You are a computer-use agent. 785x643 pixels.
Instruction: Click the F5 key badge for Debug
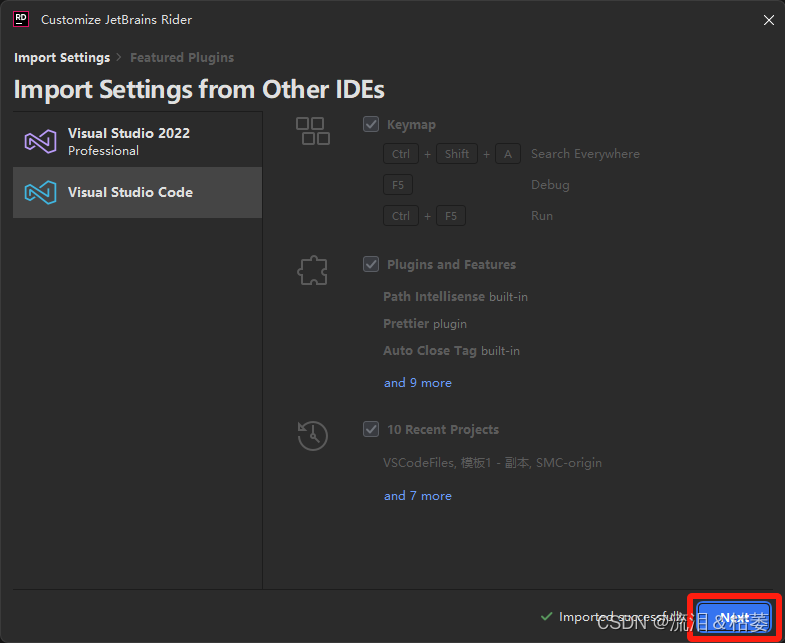click(398, 185)
